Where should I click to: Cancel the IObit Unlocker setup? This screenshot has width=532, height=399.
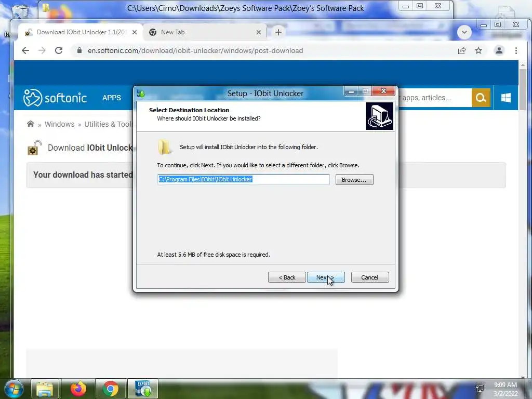click(370, 277)
